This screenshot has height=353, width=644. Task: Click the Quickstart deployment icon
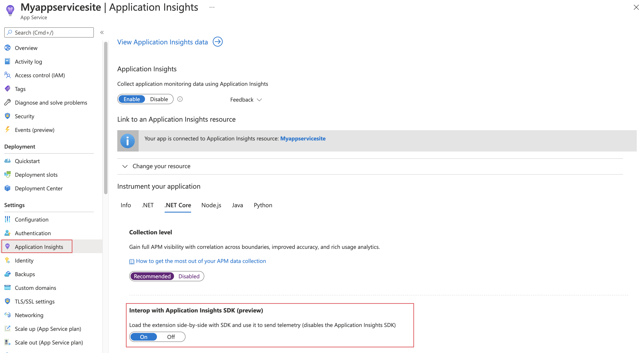tap(7, 160)
